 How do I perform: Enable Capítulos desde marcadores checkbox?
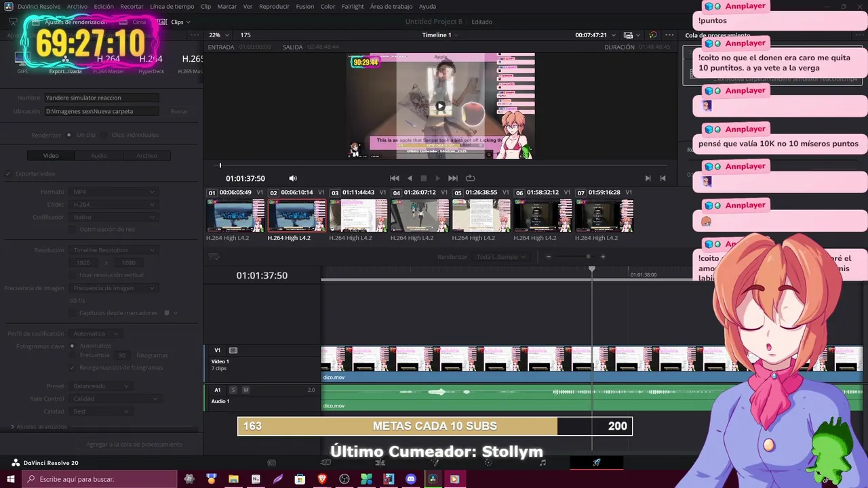pos(73,313)
